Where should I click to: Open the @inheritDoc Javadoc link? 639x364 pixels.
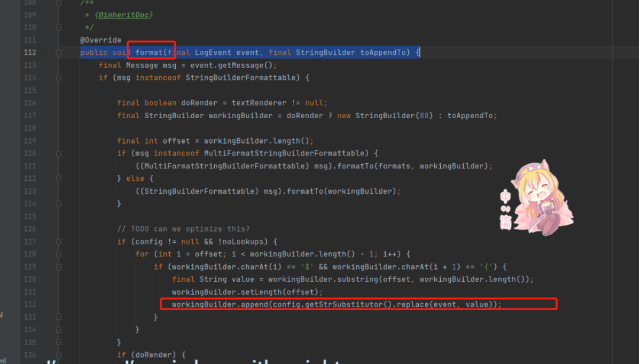pos(124,15)
